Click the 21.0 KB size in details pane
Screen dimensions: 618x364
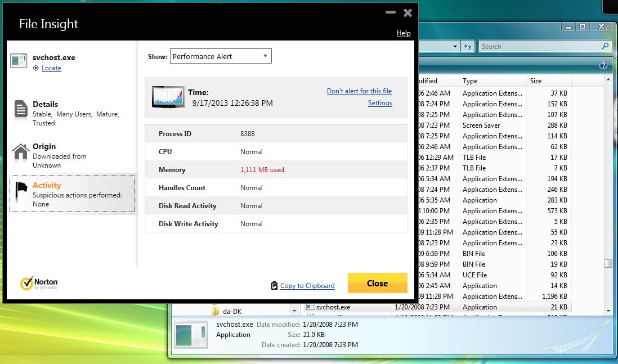pyautogui.click(x=314, y=334)
